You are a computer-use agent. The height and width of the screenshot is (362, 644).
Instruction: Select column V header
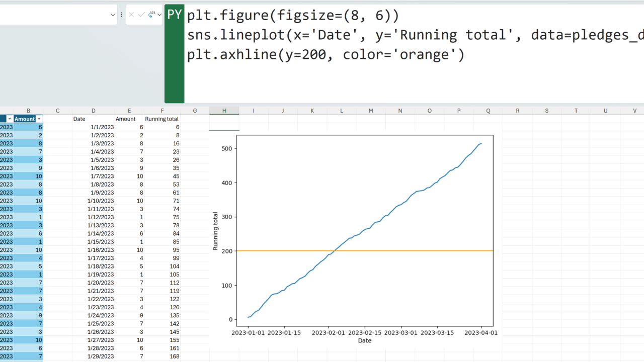coord(634,111)
